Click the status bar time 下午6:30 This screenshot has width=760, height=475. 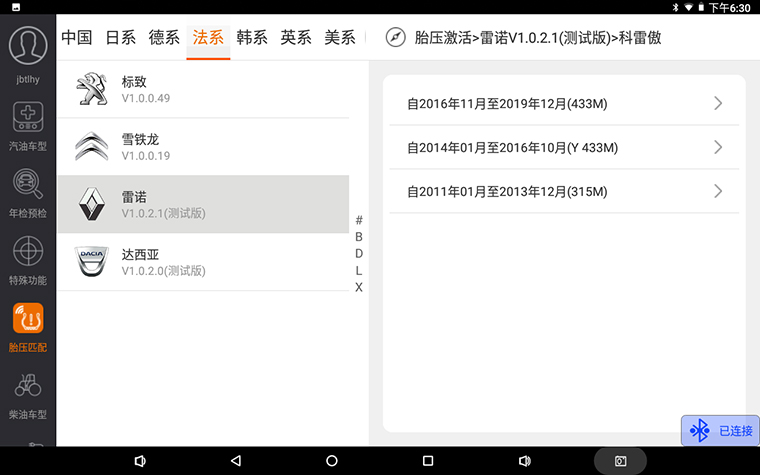(x=729, y=7)
